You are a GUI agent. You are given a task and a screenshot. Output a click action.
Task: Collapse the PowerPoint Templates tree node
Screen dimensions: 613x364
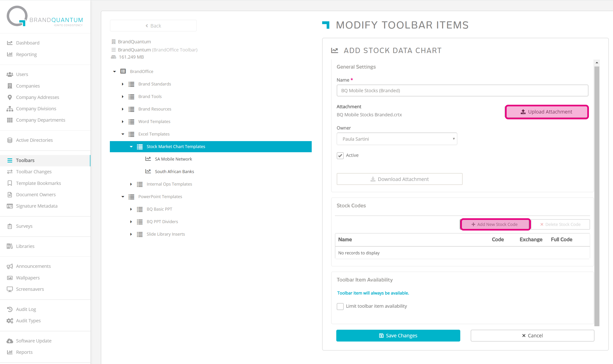(123, 197)
